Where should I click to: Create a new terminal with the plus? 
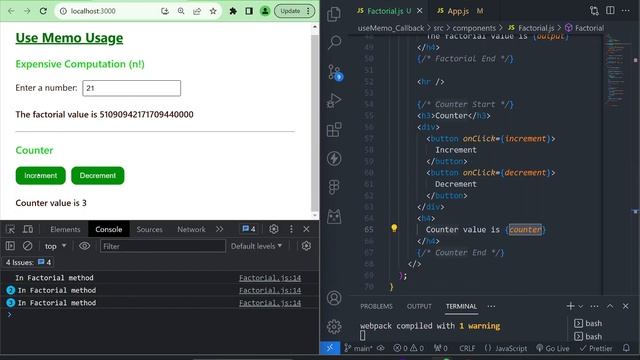(570, 306)
